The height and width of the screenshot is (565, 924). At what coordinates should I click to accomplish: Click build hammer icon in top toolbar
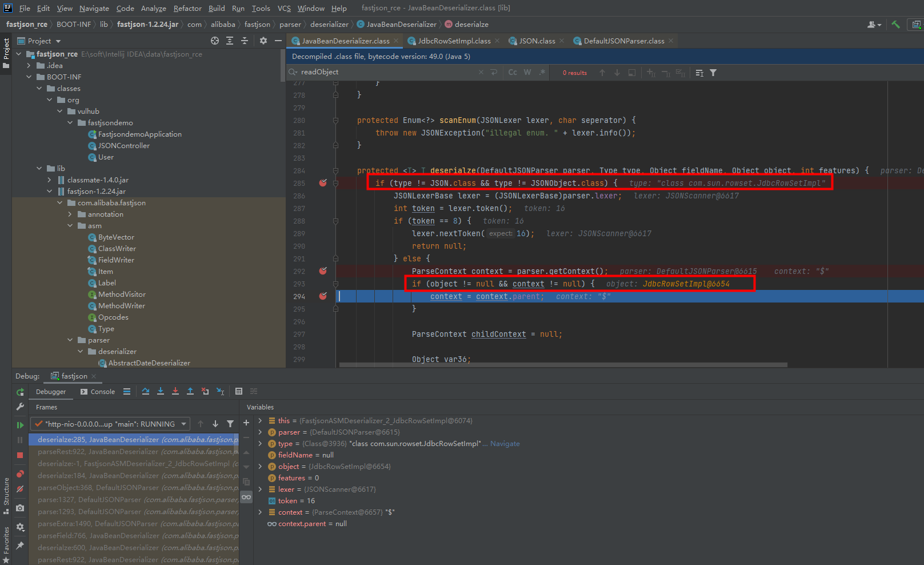895,25
